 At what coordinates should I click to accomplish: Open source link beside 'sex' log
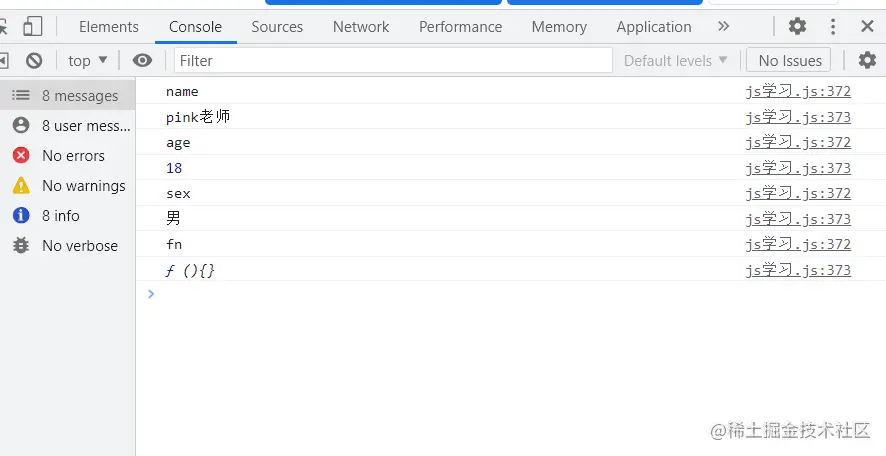tap(798, 193)
